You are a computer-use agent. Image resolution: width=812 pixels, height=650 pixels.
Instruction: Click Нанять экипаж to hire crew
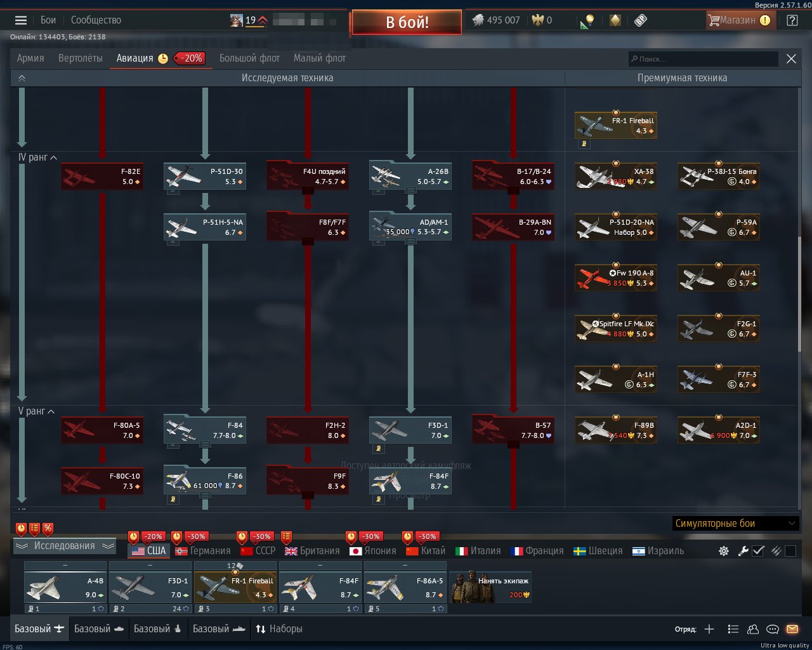490,587
